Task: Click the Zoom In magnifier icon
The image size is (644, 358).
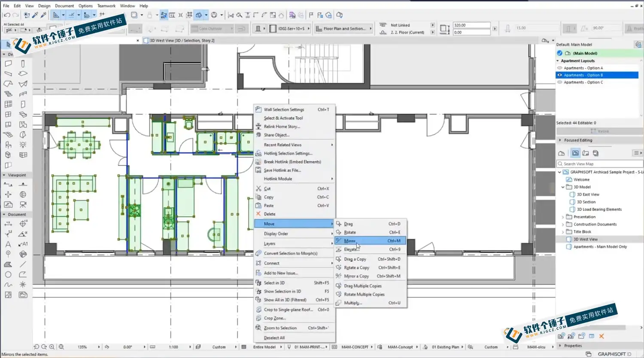Action: pyautogui.click(x=52, y=347)
